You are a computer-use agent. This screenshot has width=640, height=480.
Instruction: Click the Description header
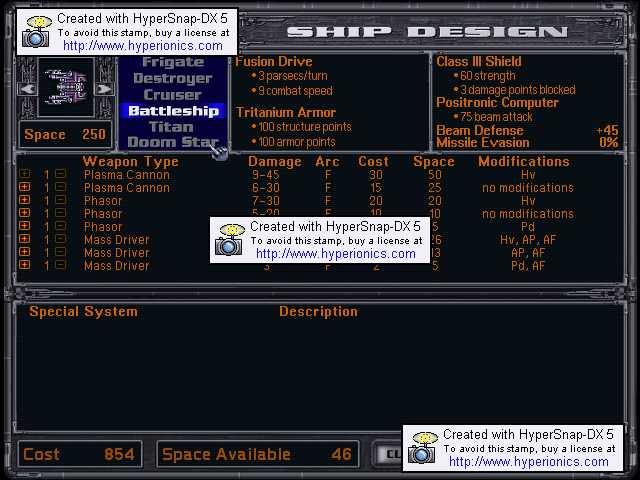pos(318,312)
